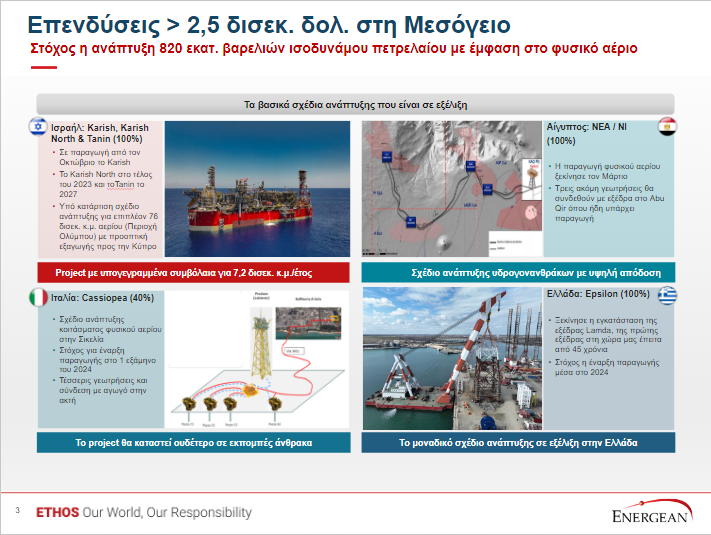Click bullet 'Στόχος η έναρξη παραγωγής μέσα στο 2024'
The height and width of the screenshot is (535, 711).
(607, 367)
